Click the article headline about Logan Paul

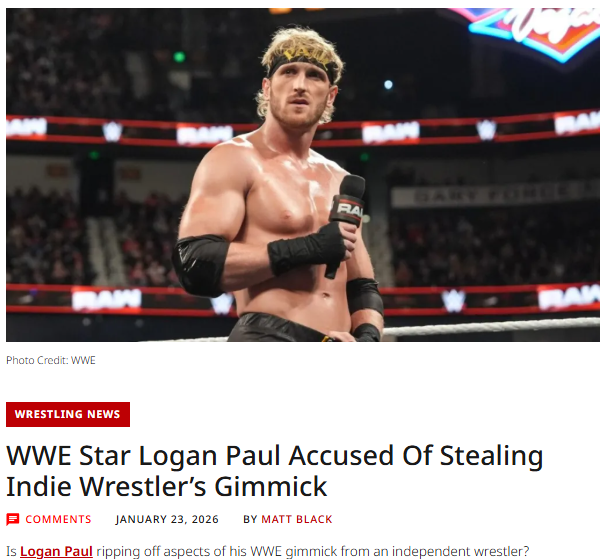coord(275,470)
